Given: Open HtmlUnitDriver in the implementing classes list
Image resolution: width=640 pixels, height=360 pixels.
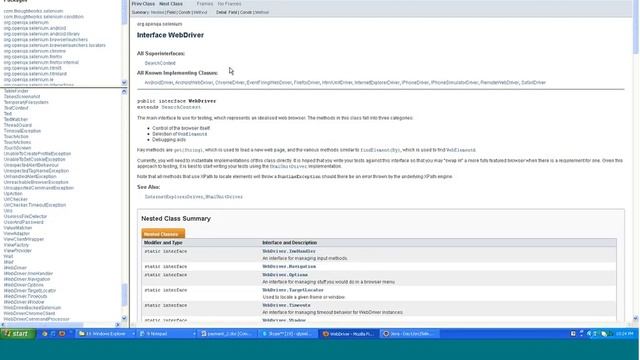Looking at the screenshot, I should coord(337,82).
